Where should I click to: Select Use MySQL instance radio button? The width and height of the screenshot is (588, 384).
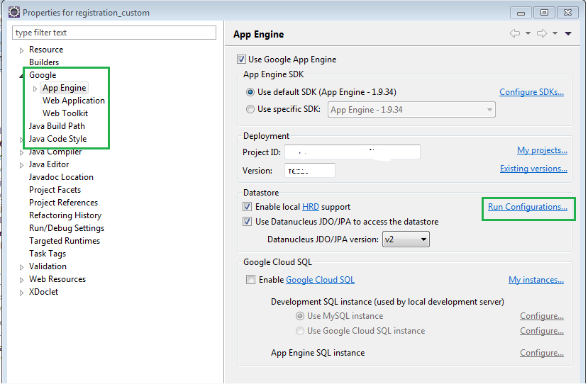point(299,316)
